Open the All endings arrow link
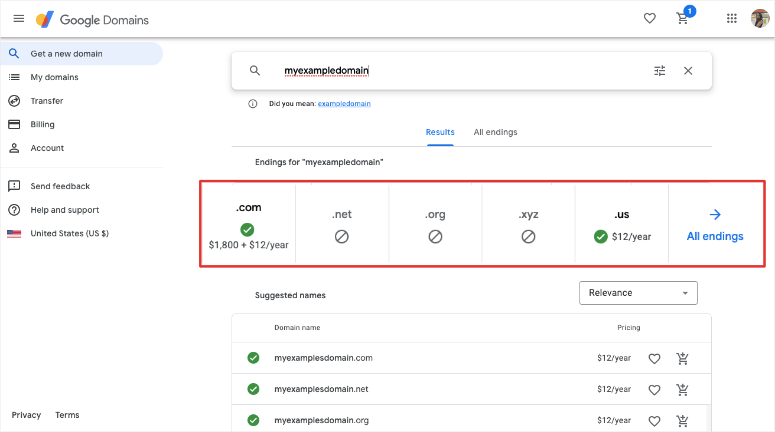This screenshot has width=775, height=432. click(x=714, y=225)
